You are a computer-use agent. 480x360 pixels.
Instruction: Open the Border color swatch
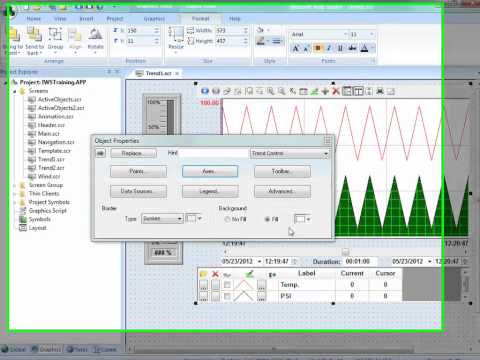[x=194, y=219]
